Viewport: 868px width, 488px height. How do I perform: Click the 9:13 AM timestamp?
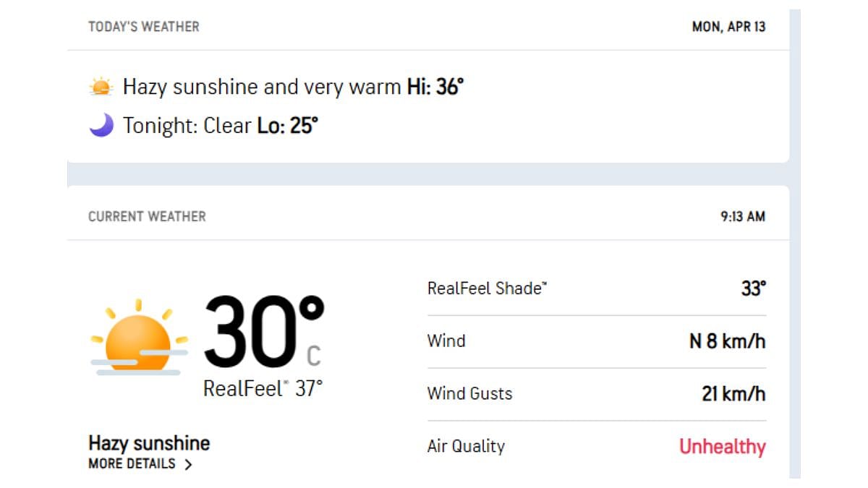coord(742,216)
